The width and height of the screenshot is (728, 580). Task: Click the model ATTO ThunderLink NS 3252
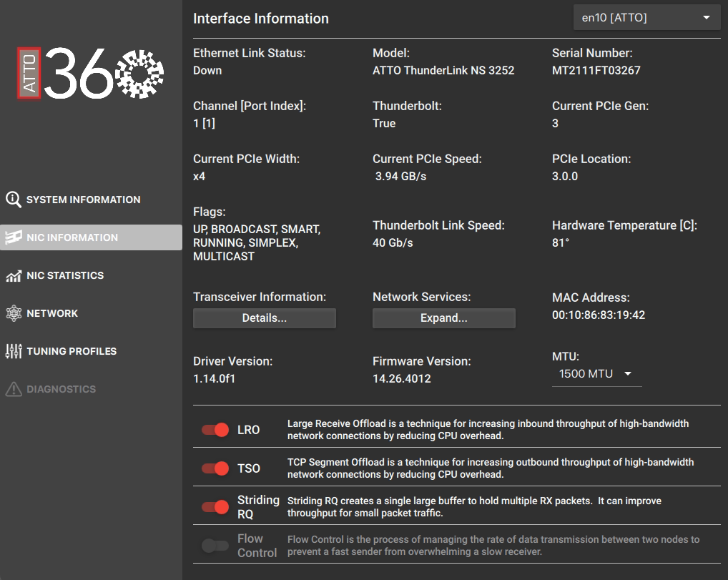click(x=443, y=71)
